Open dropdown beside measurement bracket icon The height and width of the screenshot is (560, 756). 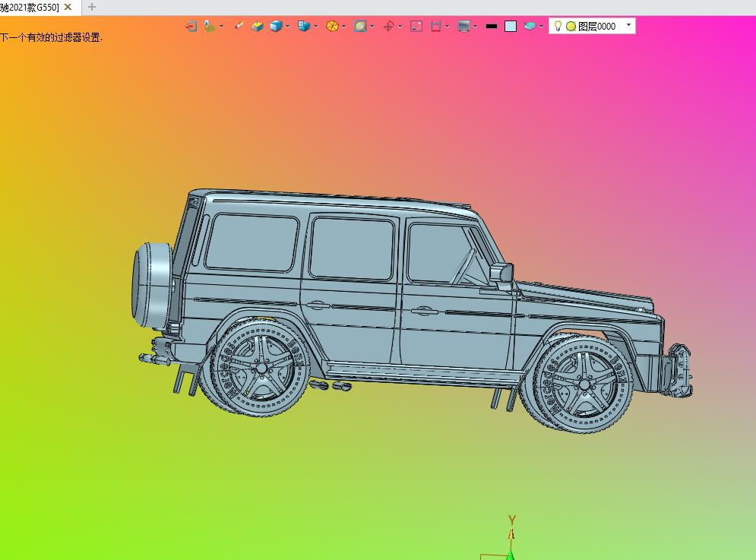click(448, 26)
